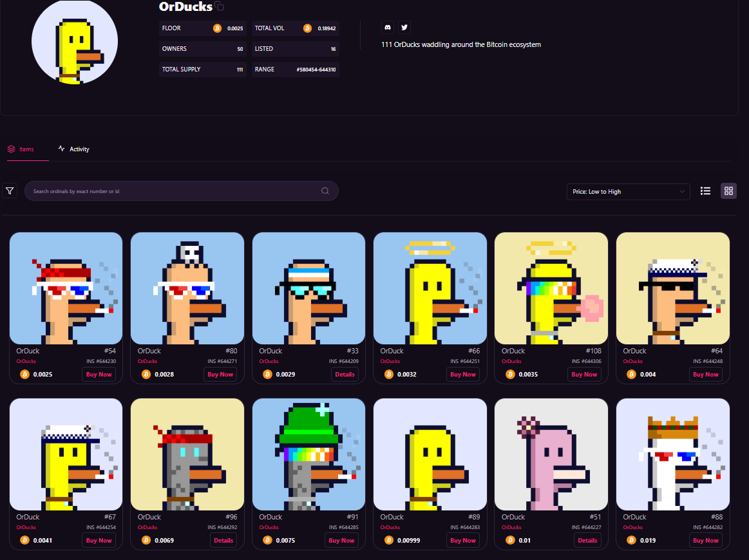Click the TOTAL SUPPLY 111 stat

click(x=202, y=70)
